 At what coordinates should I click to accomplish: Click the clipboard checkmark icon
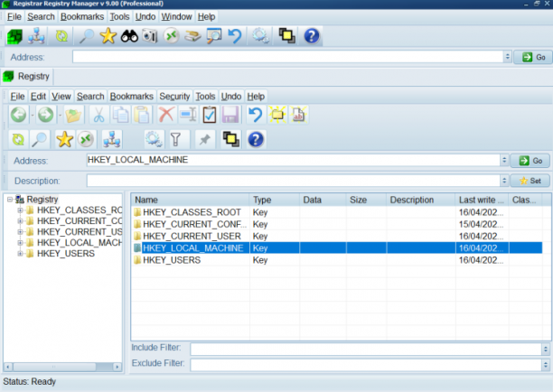(x=209, y=115)
